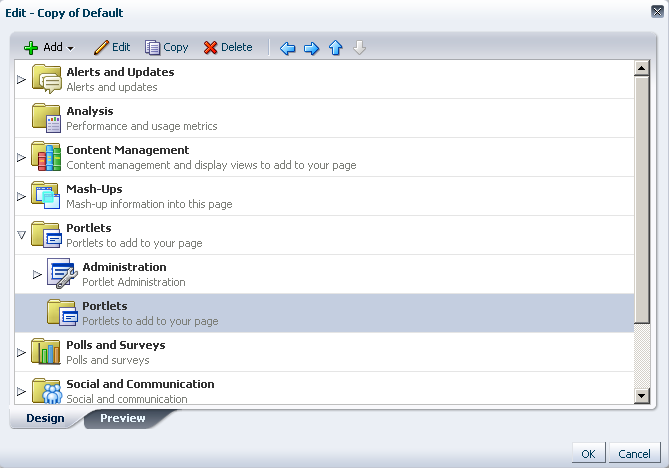
Task: Open the Add dropdown arrow
Action: pos(71,49)
